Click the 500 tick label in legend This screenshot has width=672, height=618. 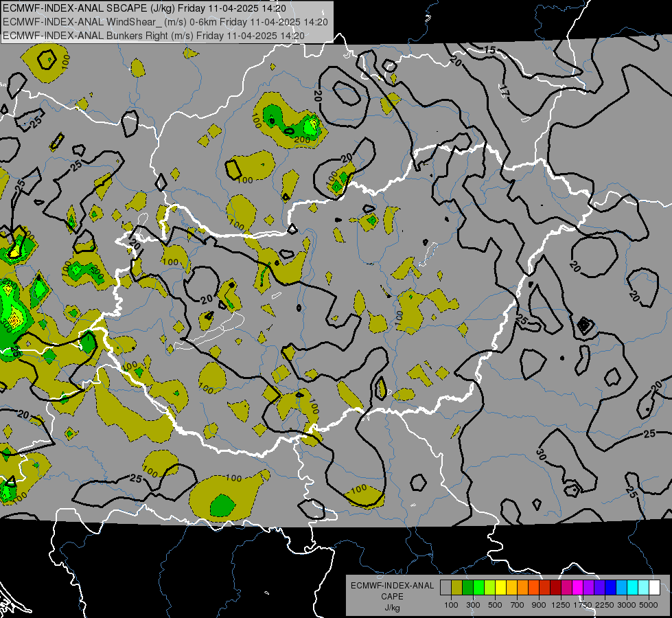(x=495, y=605)
